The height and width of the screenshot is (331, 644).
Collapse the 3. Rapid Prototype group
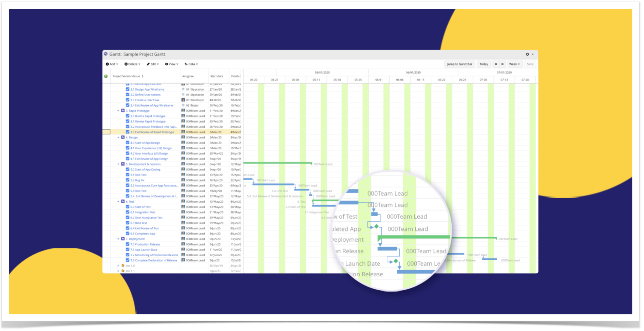(118, 110)
